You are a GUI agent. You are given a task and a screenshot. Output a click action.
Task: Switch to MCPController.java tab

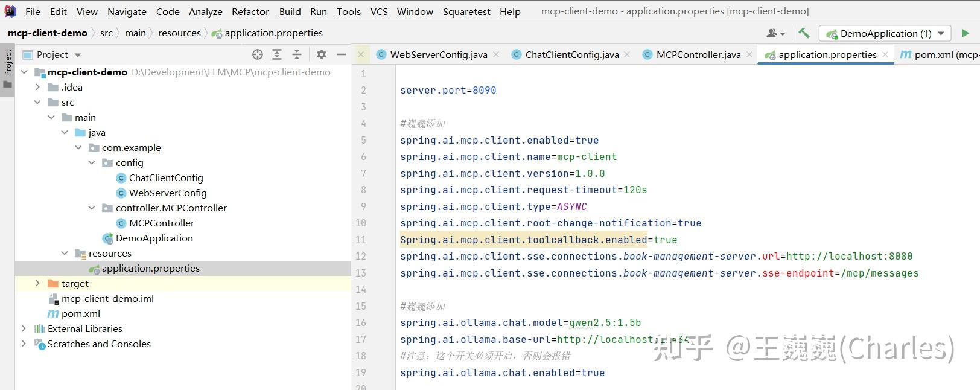698,54
